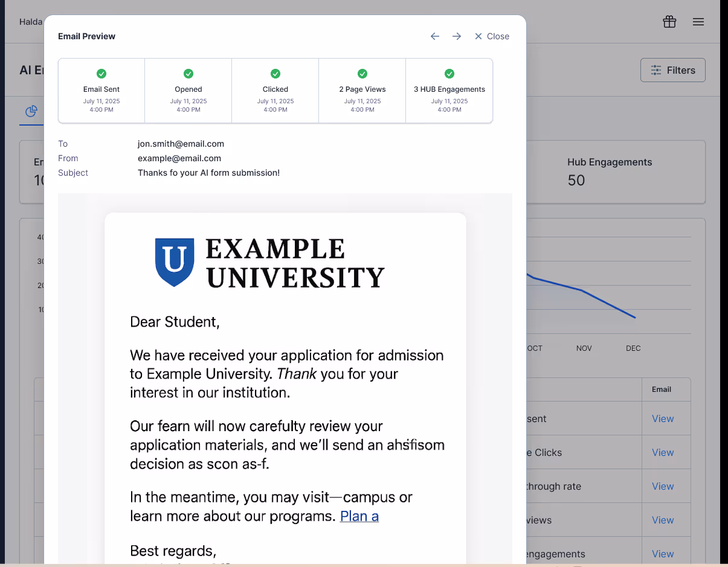Open the Filters button

tap(673, 70)
